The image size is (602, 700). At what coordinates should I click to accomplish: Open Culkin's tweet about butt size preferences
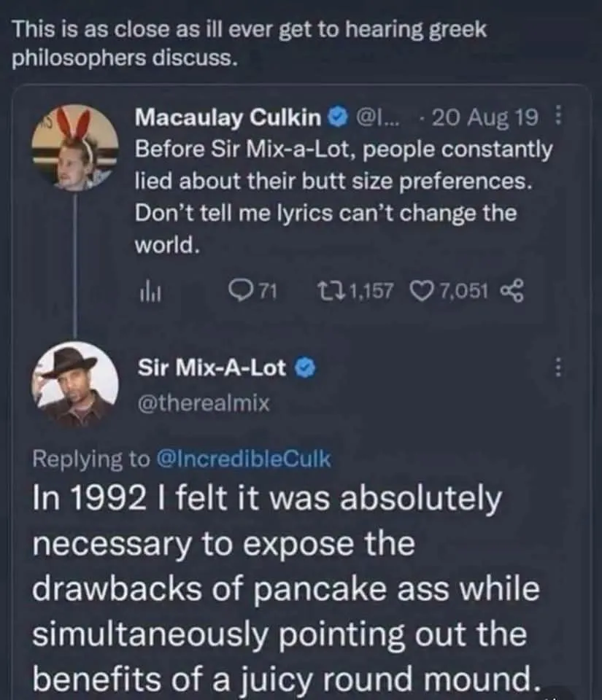tap(343, 197)
